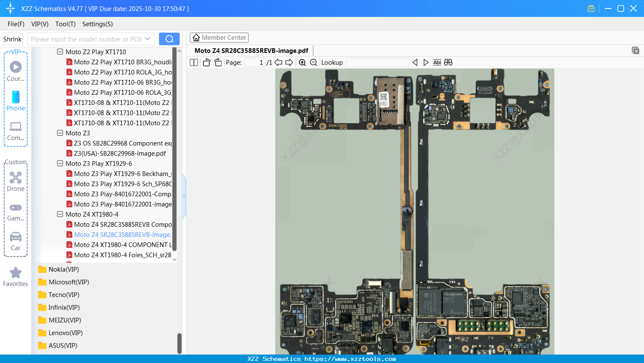This screenshot has width=644, height=363.
Task: Collapse the Moto Z3 Play XT1929-6 node
Action: [x=60, y=164]
